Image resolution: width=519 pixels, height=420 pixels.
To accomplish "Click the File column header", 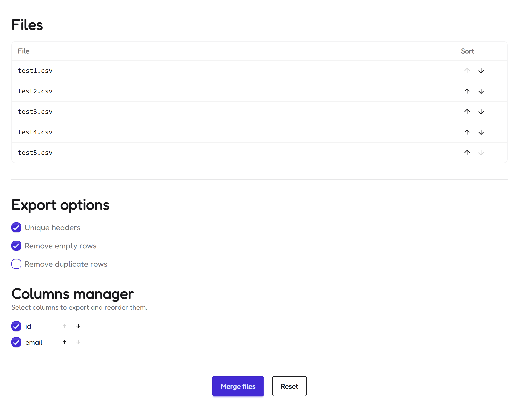I will click(x=23, y=51).
